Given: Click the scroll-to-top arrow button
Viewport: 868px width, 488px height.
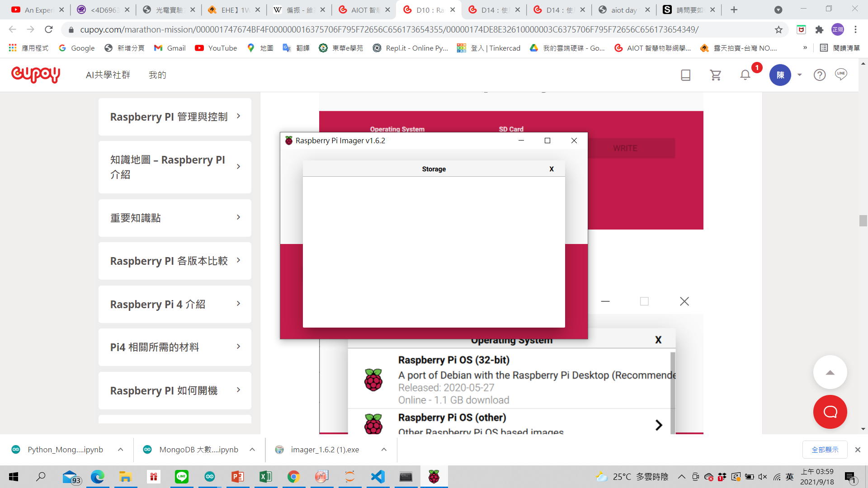Looking at the screenshot, I should tap(830, 372).
